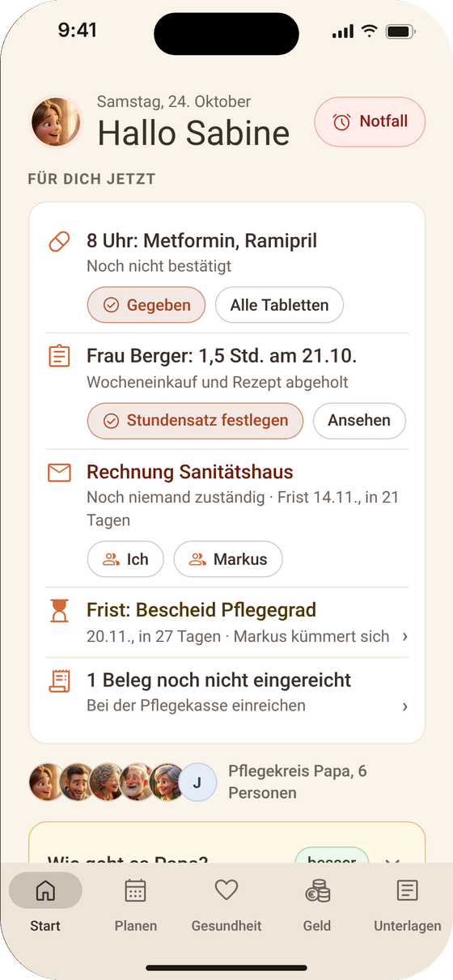Tap Ansehen button for Frau Berger entry
The image size is (453, 980).
359,421
